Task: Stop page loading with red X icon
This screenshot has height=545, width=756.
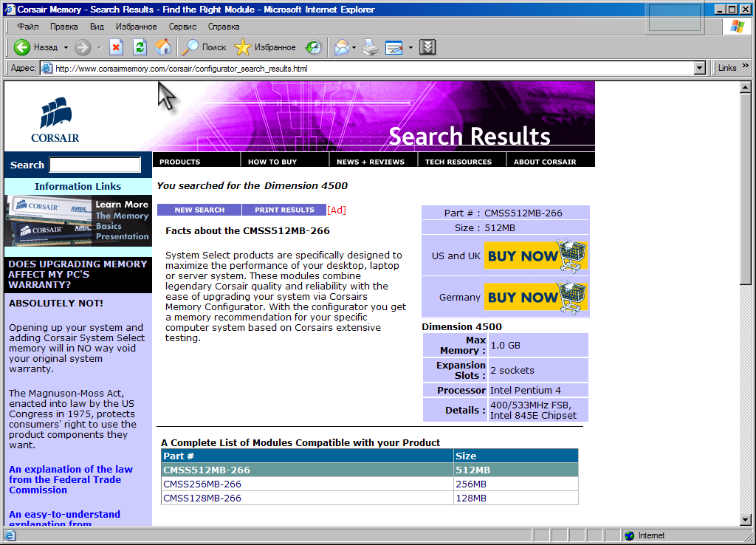Action: (116, 47)
